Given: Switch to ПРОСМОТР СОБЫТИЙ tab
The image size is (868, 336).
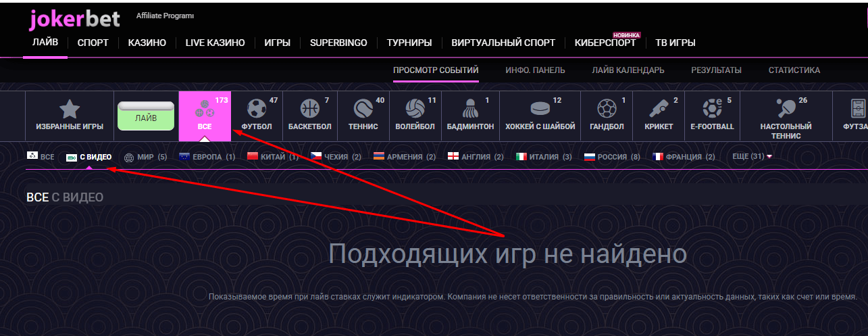Looking at the screenshot, I should click(436, 70).
